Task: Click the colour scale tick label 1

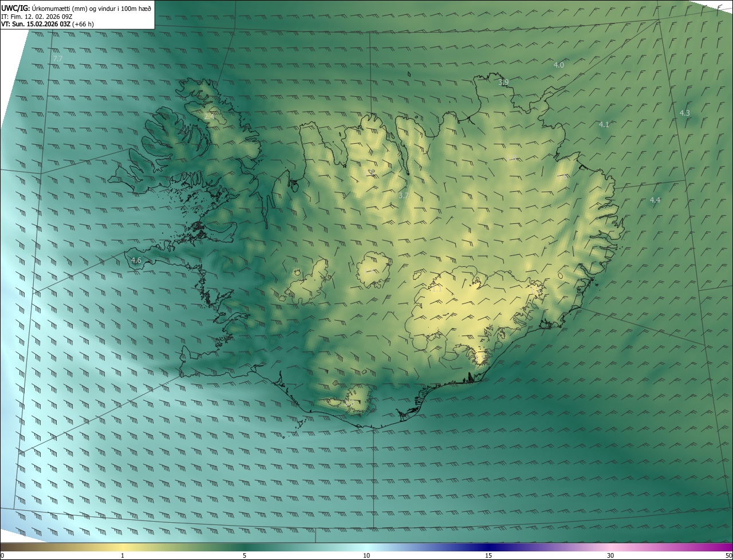Action: point(123,556)
